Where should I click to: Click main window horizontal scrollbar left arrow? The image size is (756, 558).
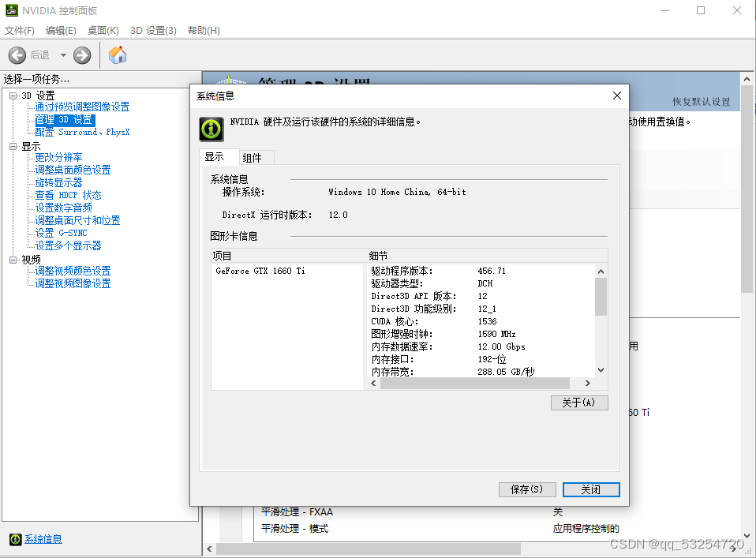[209, 549]
